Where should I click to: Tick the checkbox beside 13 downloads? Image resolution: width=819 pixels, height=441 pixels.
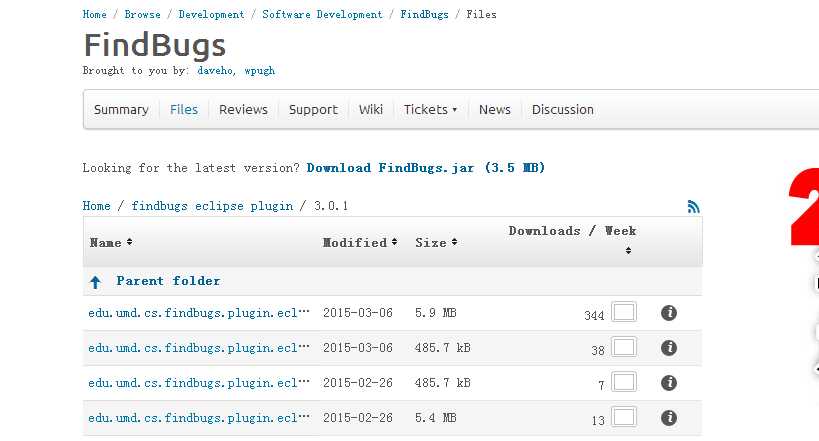coord(624,417)
